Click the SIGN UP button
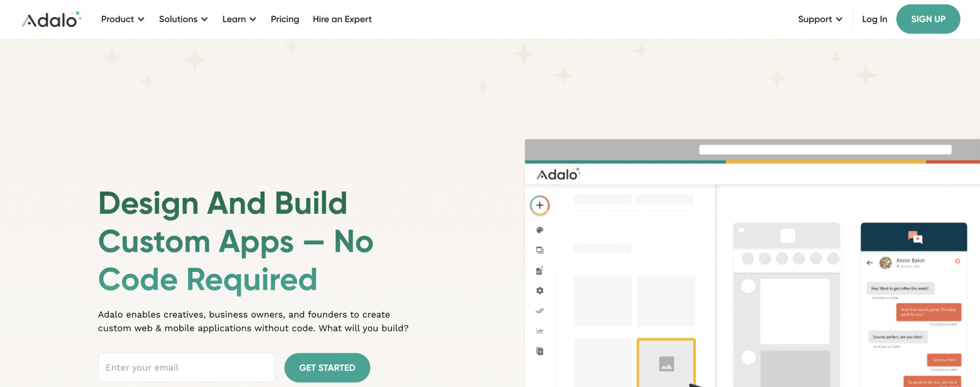The image size is (980, 387). click(x=928, y=19)
